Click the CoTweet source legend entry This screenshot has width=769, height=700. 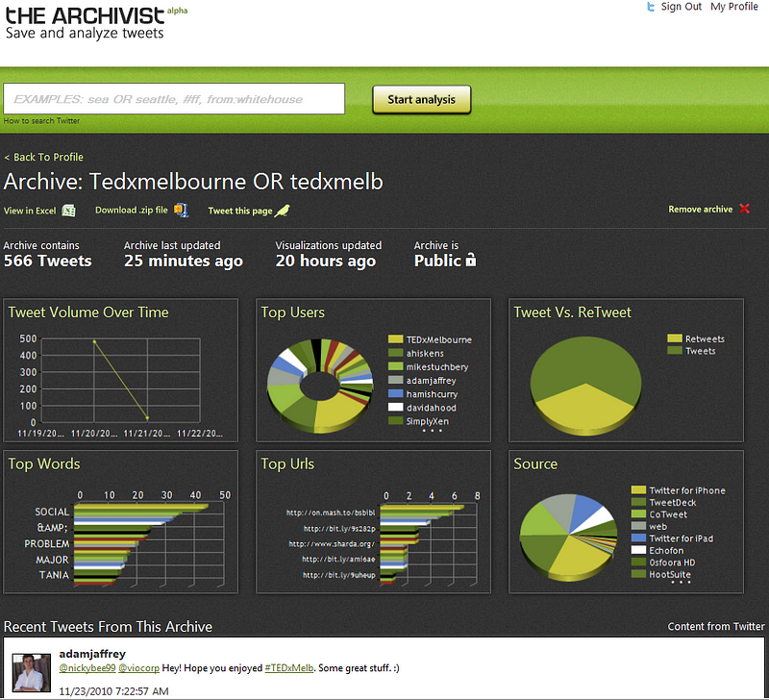point(668,514)
